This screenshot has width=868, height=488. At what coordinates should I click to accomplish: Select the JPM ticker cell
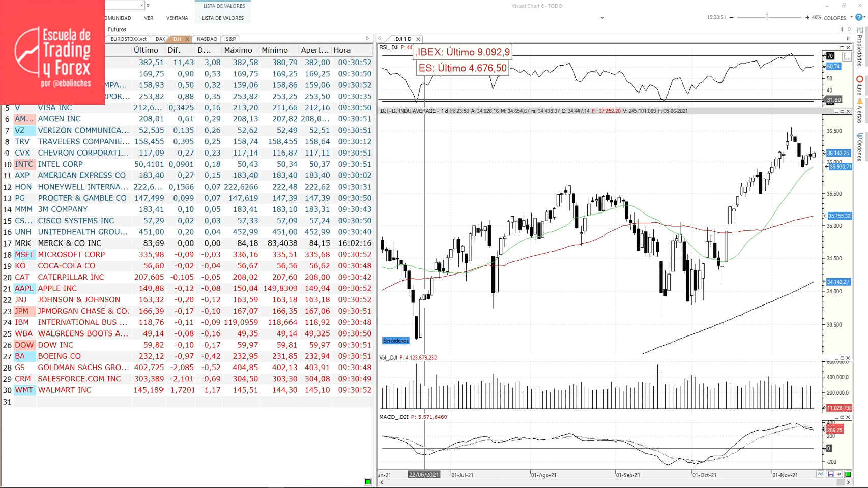24,311
